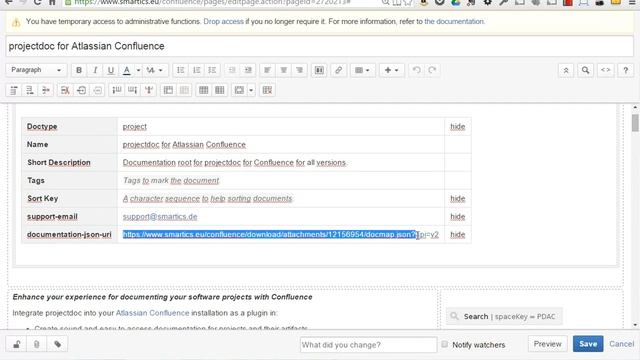Insert a task list
640x360 pixels.
(x=212, y=70)
